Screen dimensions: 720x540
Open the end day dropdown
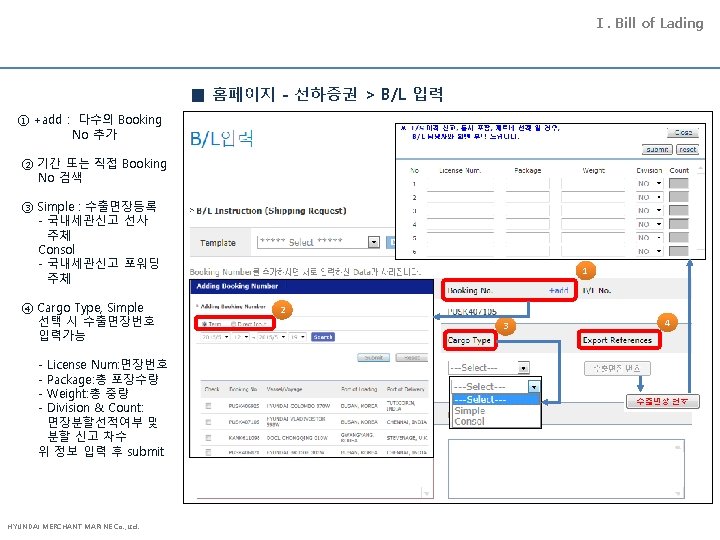pos(298,337)
